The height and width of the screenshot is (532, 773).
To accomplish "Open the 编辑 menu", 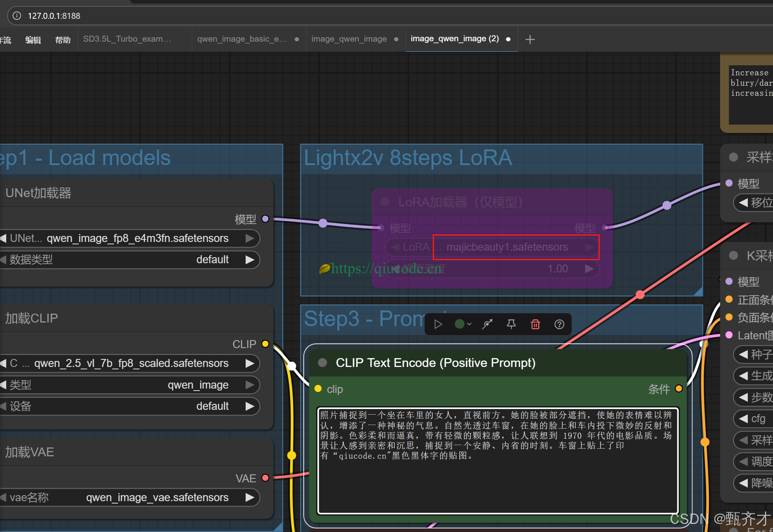I will [x=33, y=40].
